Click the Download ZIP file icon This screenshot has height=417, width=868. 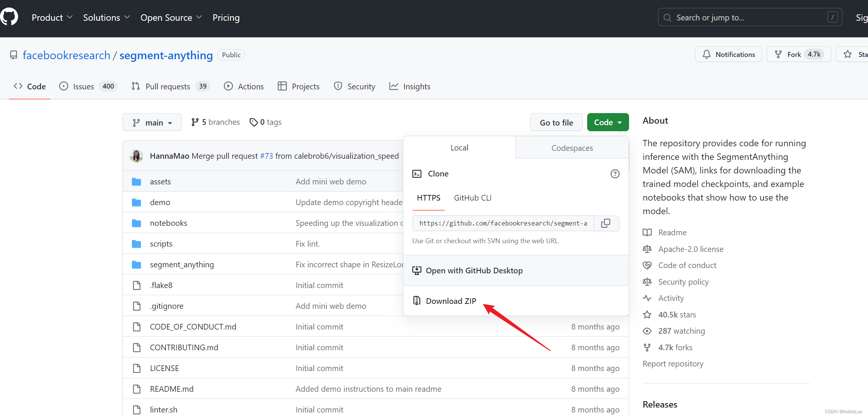tap(416, 300)
